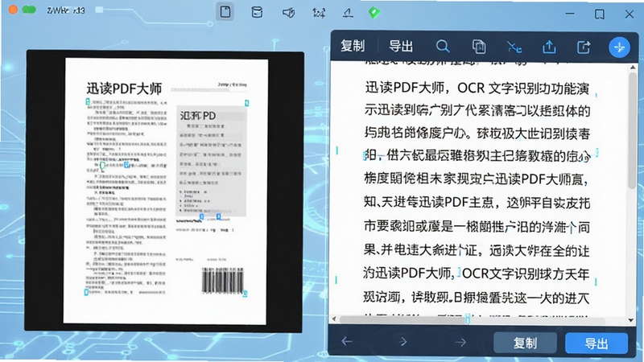Click the speaker megaphone icon in top toolbar
Viewport: 644px width, 362px height.
coord(288,13)
